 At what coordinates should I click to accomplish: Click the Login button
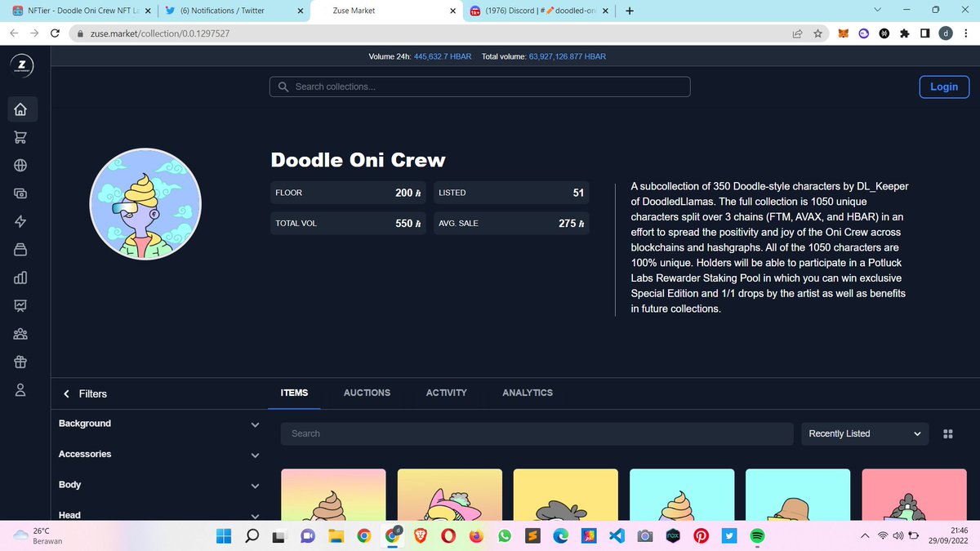[944, 87]
